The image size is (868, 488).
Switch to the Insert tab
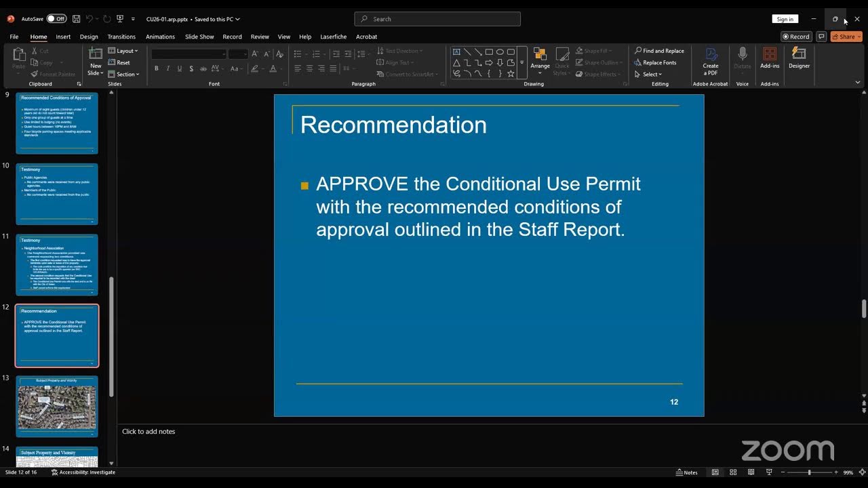coord(63,37)
